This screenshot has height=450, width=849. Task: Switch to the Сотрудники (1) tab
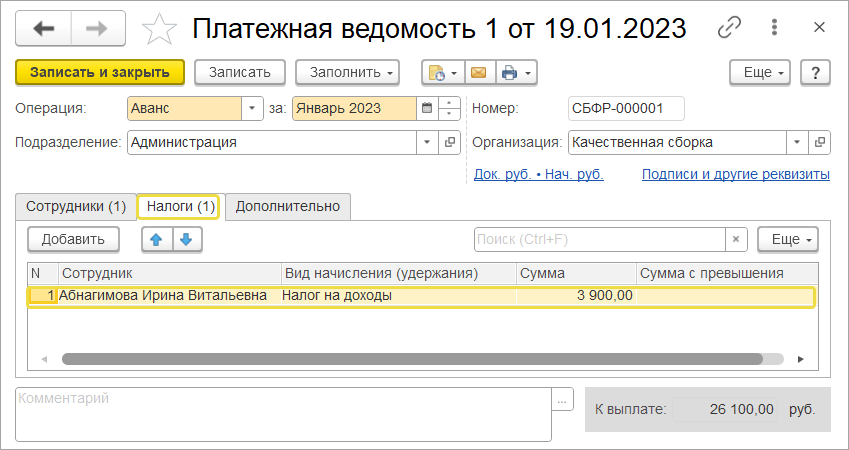point(76,207)
